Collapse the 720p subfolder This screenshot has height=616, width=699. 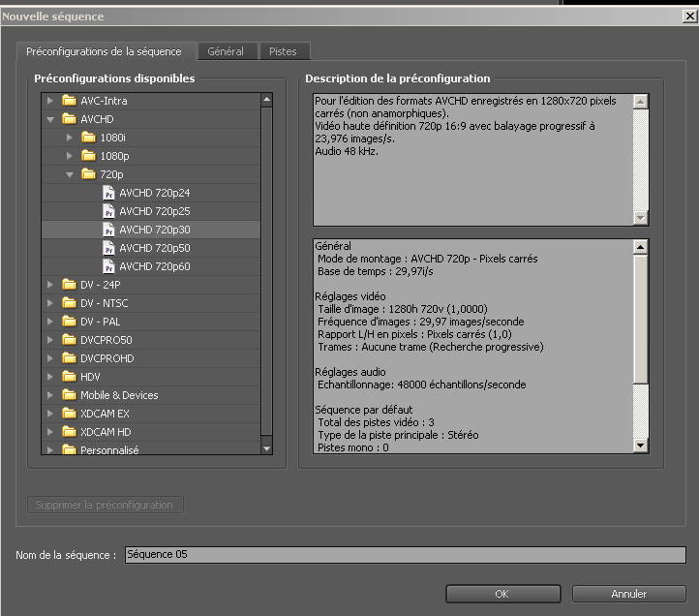pos(69,175)
